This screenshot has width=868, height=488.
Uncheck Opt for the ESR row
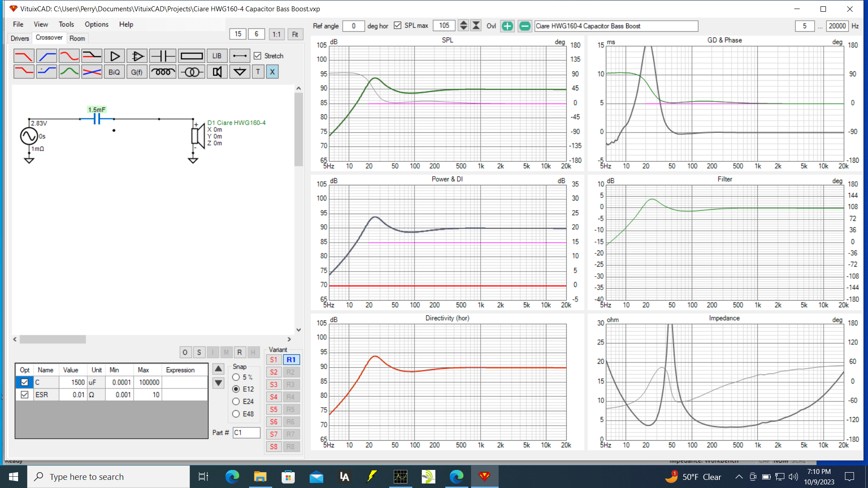tap(24, 395)
